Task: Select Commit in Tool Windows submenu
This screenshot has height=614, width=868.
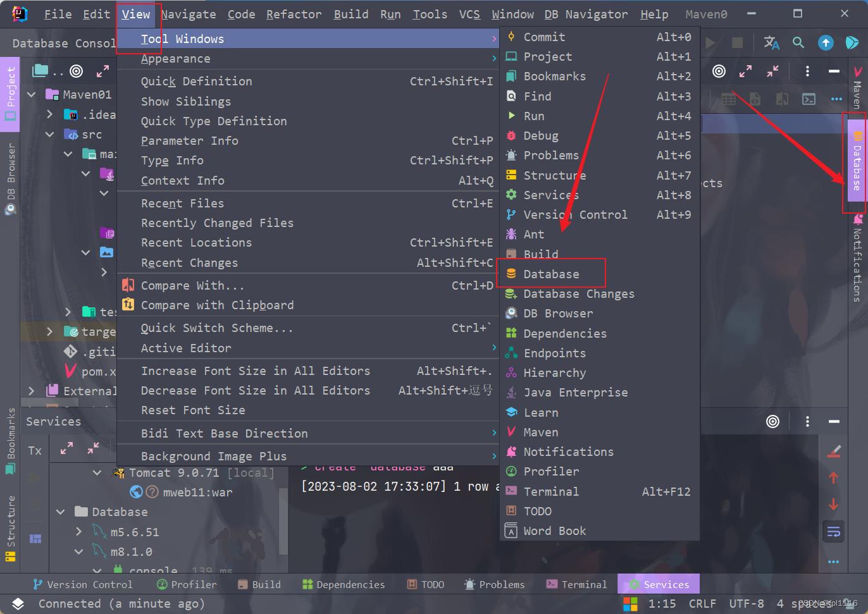Action: coord(599,37)
